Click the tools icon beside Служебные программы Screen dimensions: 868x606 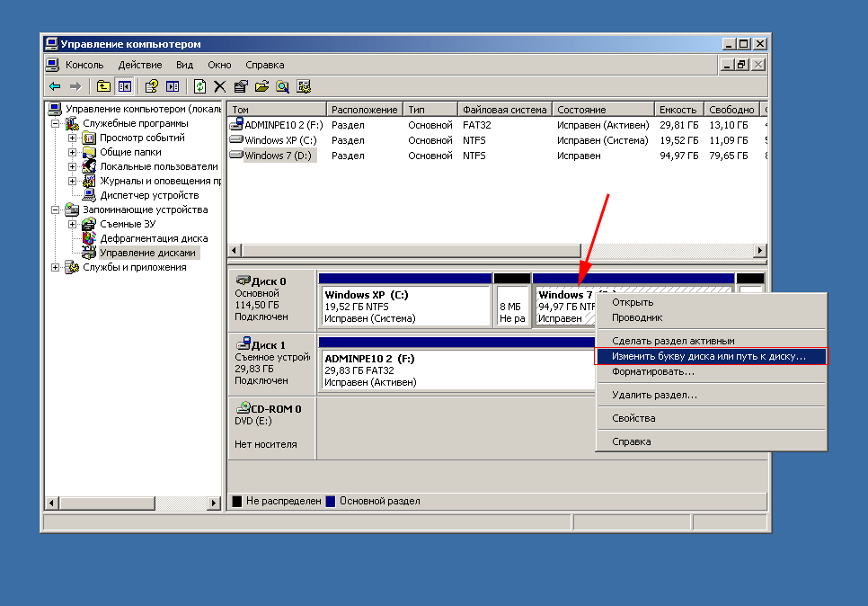point(72,123)
